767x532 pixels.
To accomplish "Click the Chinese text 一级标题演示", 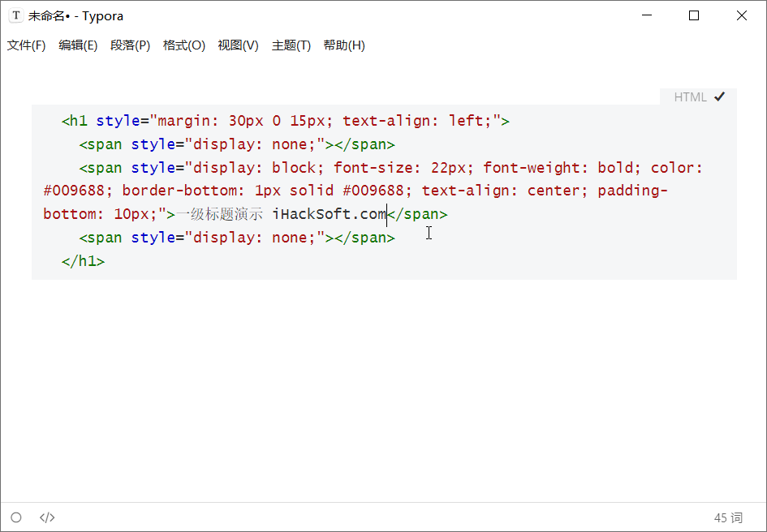I will [x=219, y=214].
